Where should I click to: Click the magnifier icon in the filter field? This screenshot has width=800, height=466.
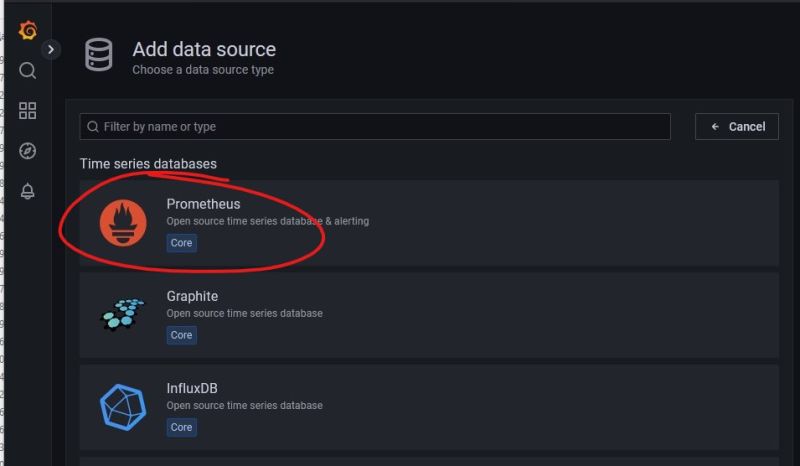[93, 127]
